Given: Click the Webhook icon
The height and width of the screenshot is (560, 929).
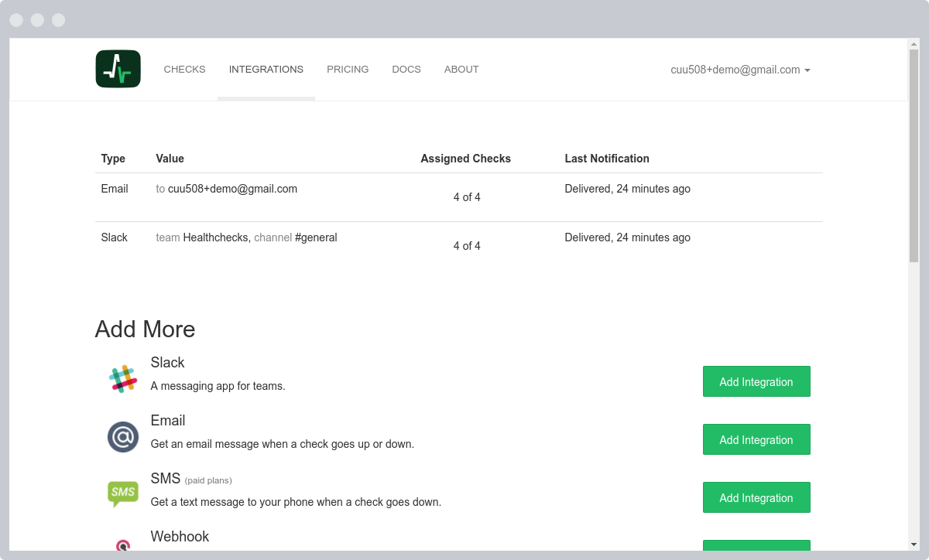Looking at the screenshot, I should coord(122,545).
